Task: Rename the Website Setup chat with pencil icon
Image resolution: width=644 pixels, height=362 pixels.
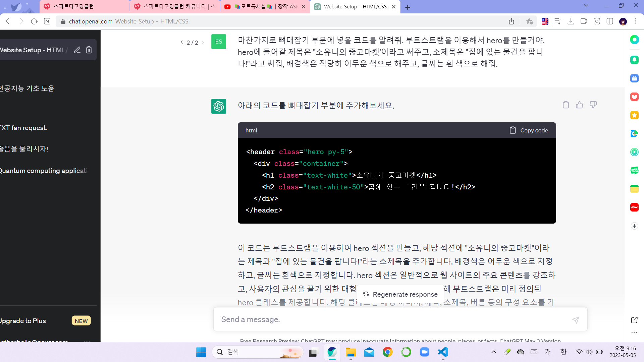Action: tap(77, 50)
